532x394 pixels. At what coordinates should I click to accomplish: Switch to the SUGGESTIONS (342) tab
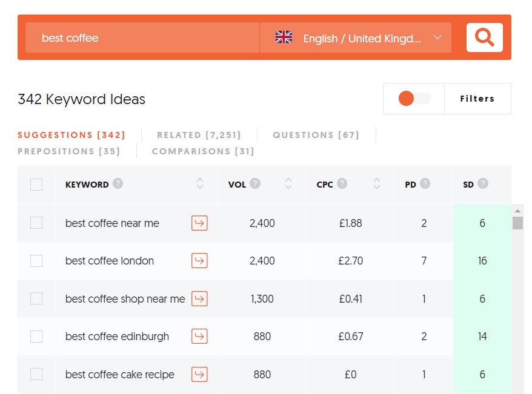[71, 135]
